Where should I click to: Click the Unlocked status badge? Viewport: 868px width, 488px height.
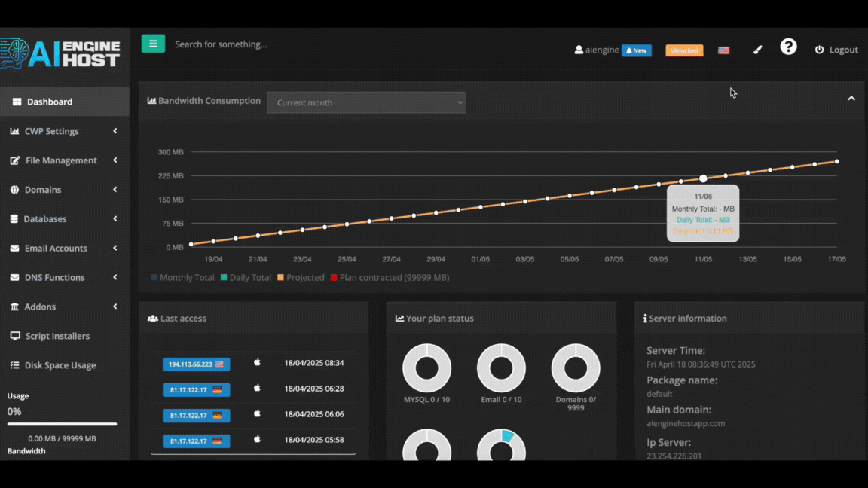pos(684,50)
